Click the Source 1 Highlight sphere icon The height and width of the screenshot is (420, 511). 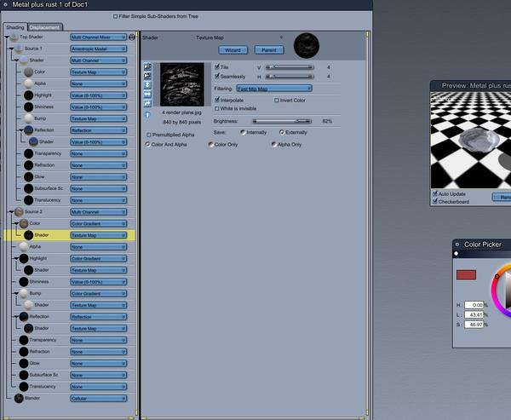pos(29,95)
